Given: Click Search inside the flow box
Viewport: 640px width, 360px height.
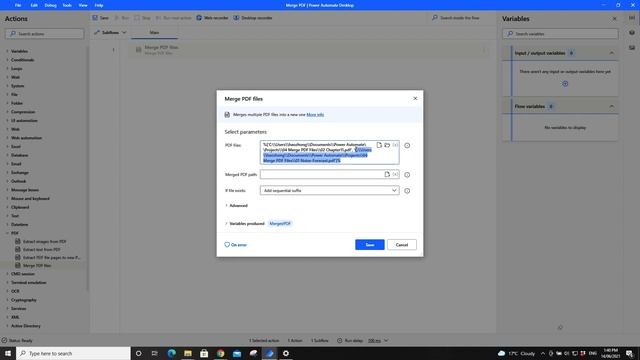Looking at the screenshot, I should point(461,18).
